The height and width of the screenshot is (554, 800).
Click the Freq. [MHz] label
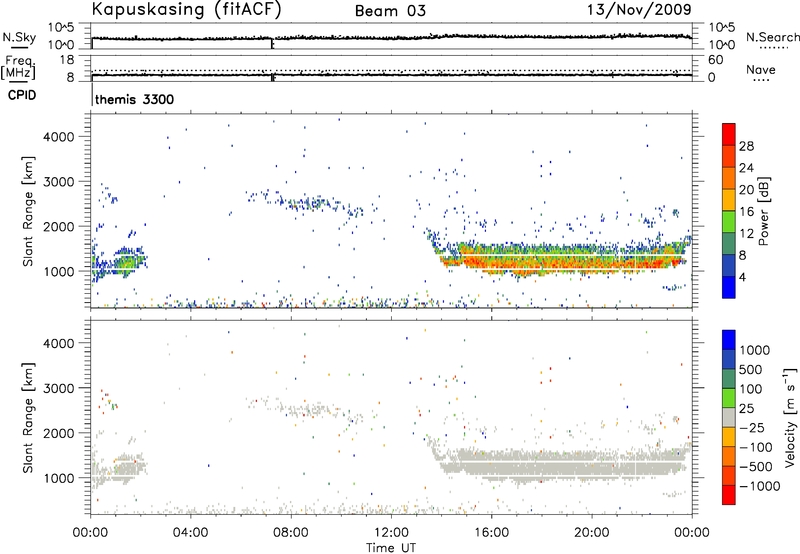[x=18, y=67]
